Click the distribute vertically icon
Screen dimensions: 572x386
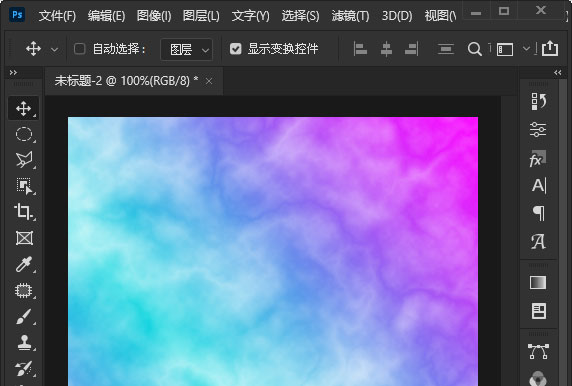pos(446,49)
